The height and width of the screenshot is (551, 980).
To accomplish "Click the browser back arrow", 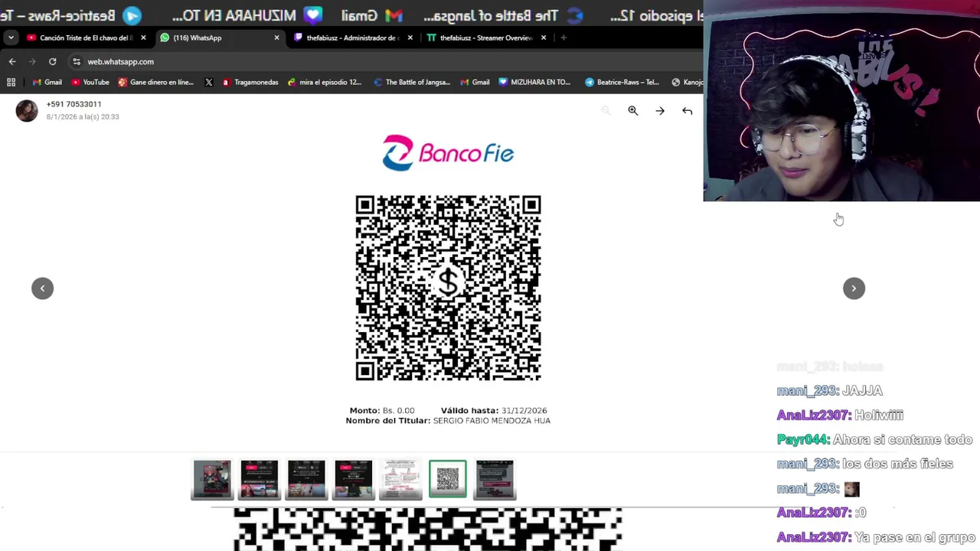I will [12, 61].
